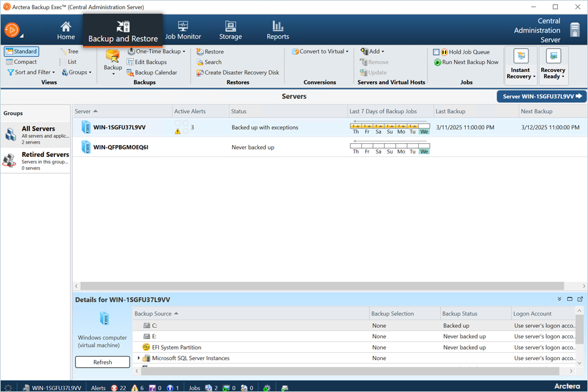The image size is (588, 392).
Task: Click Search in Restores group
Action: [x=212, y=62]
